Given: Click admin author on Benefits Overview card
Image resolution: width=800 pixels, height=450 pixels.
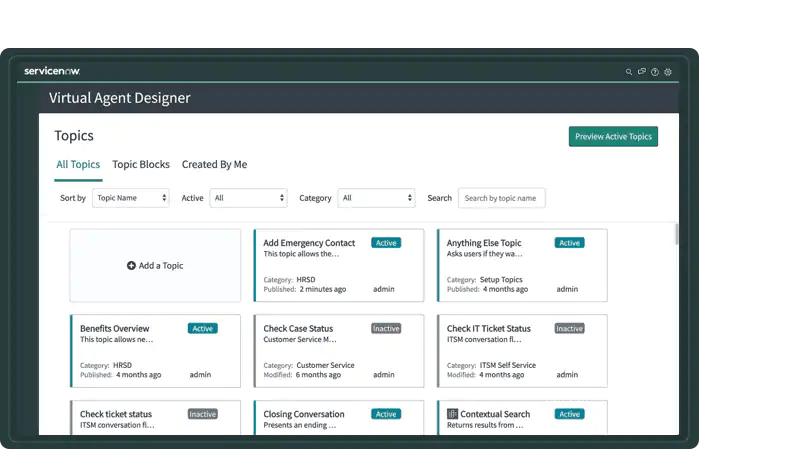Looking at the screenshot, I should 200,374.
